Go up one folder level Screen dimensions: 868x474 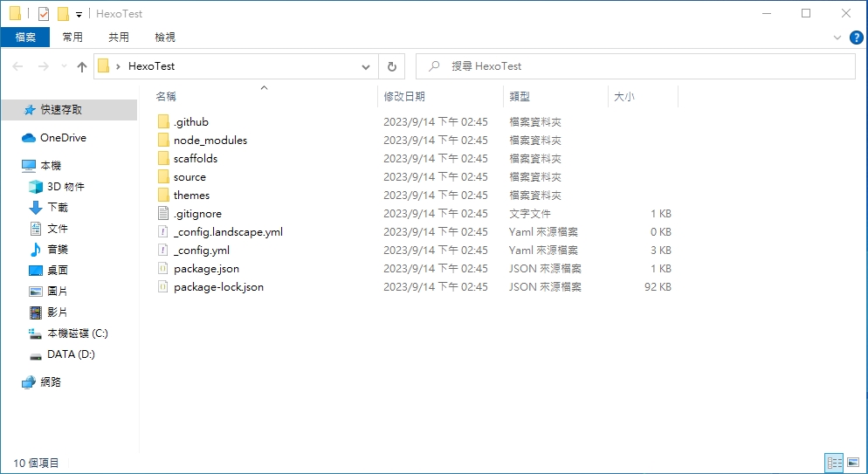point(82,66)
